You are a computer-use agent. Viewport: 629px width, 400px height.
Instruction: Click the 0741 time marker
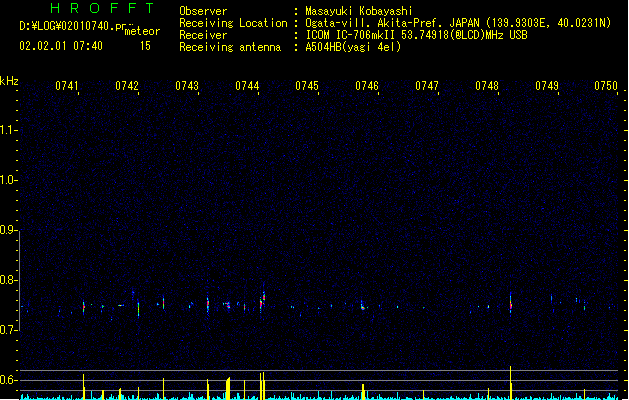click(x=67, y=86)
